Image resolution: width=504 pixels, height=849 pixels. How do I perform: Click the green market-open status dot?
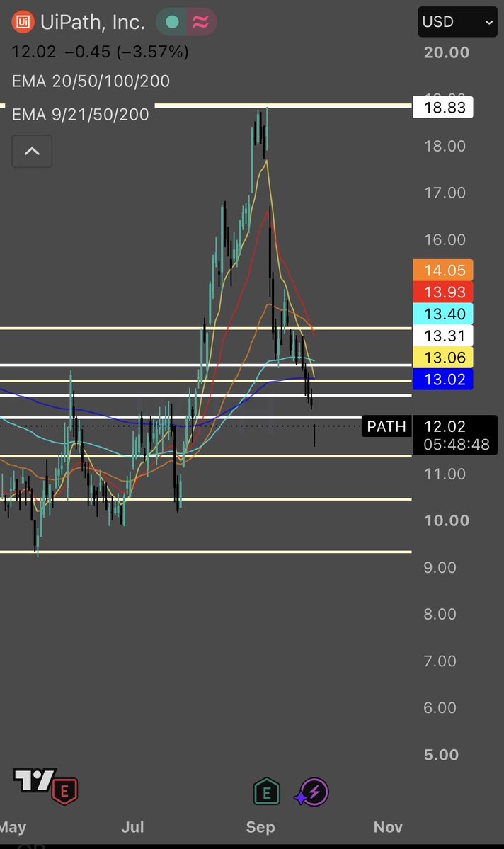(172, 22)
